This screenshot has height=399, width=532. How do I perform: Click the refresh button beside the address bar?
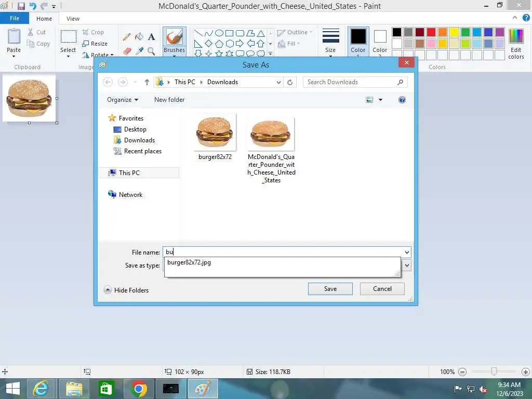[290, 82]
